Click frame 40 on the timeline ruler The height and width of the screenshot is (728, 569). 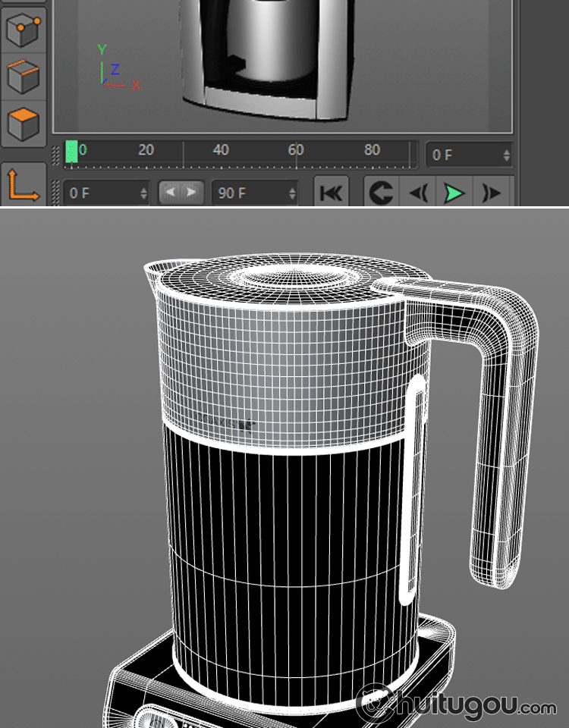[x=221, y=150]
